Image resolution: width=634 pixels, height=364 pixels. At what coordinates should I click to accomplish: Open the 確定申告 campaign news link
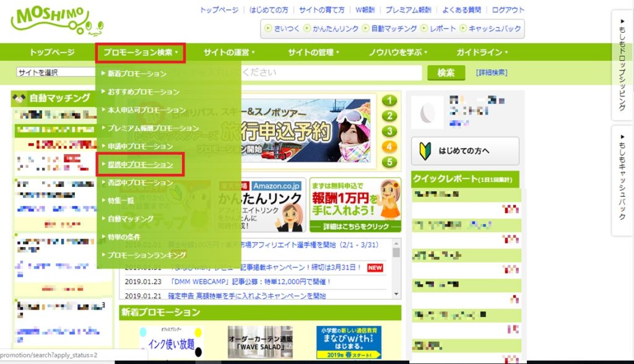tap(246, 296)
